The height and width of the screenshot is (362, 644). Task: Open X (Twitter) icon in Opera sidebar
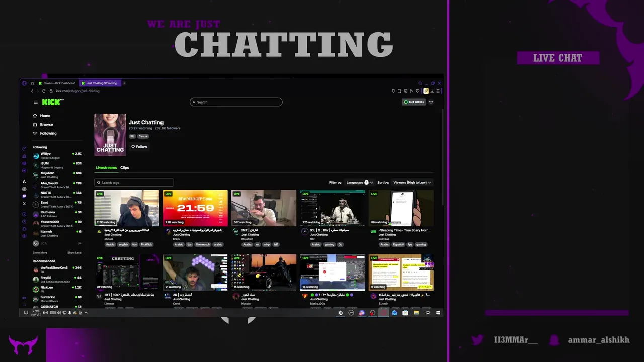[24, 204]
